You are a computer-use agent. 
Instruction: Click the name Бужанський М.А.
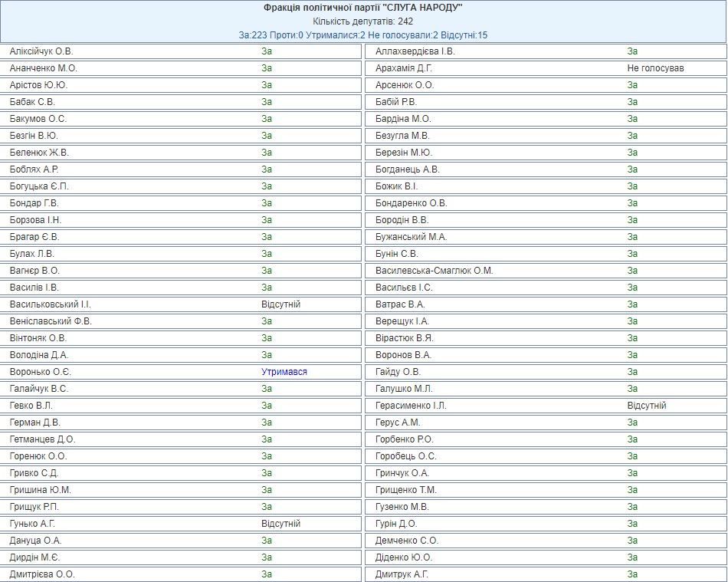coord(412,237)
